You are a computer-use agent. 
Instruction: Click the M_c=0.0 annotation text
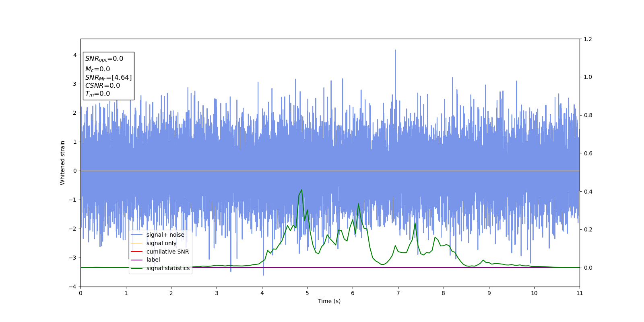(97, 69)
